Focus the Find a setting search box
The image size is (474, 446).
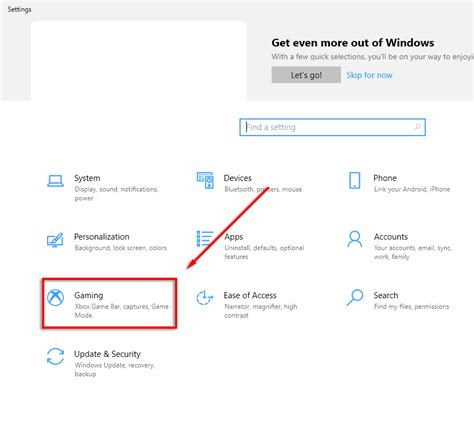coord(332,127)
